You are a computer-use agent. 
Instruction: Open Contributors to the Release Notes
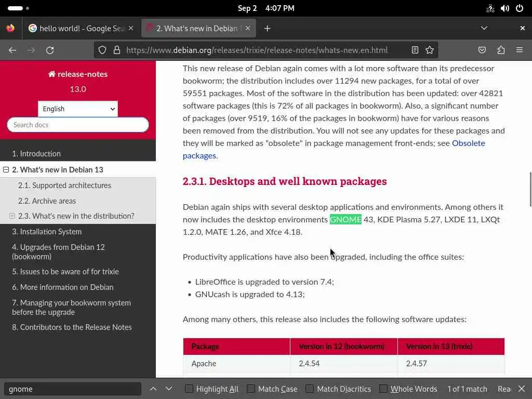72,327
